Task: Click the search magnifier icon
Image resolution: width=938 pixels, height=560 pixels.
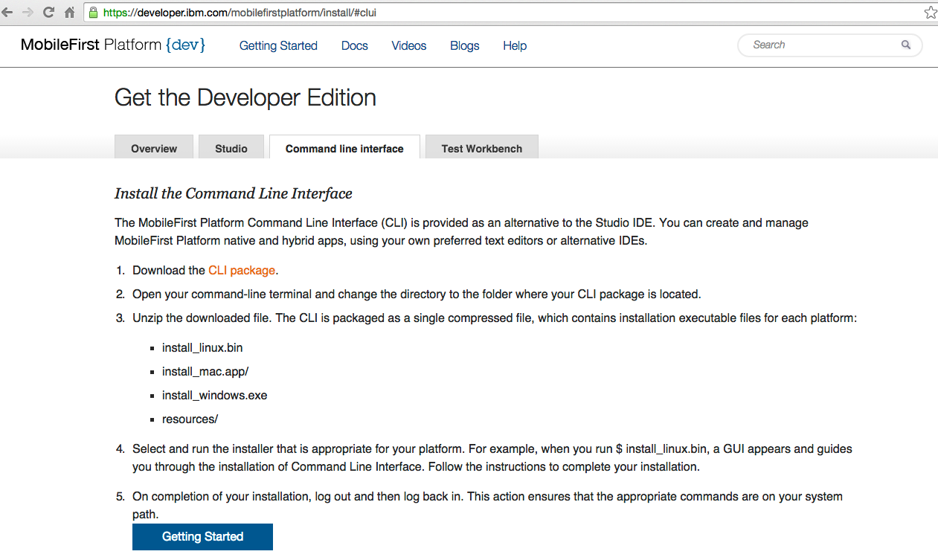Action: [906, 45]
